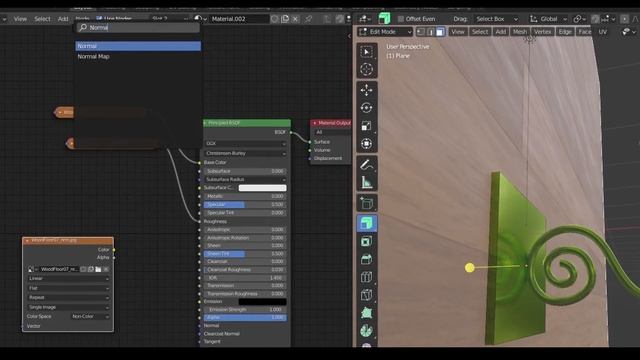Open node editor Select menu
The width and height of the screenshot is (640, 360).
[42, 19]
